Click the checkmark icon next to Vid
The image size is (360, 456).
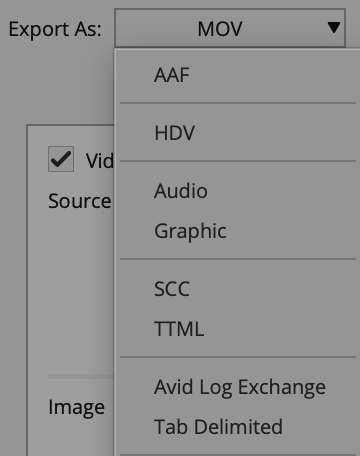[61, 159]
